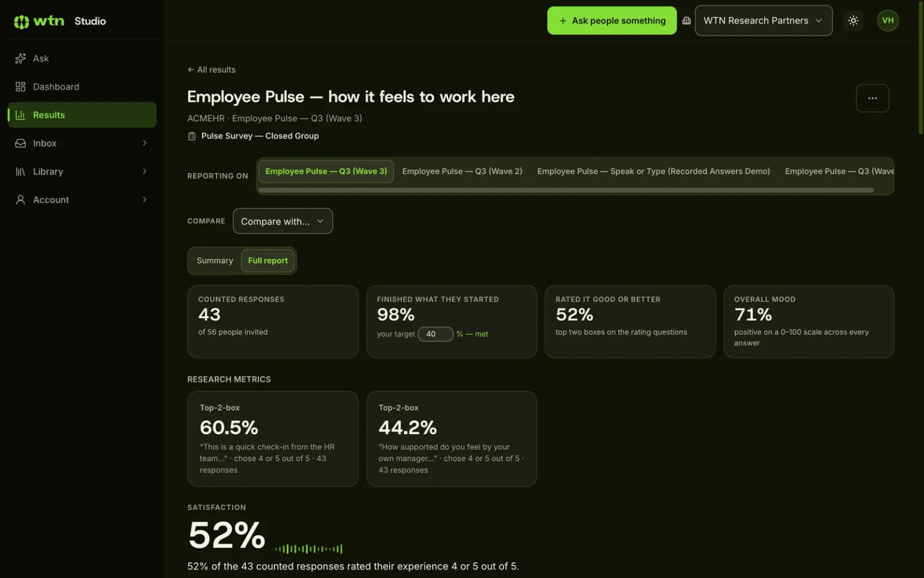Expand the Library submenu chevron
Screen dimensions: 924x578
[144, 172]
